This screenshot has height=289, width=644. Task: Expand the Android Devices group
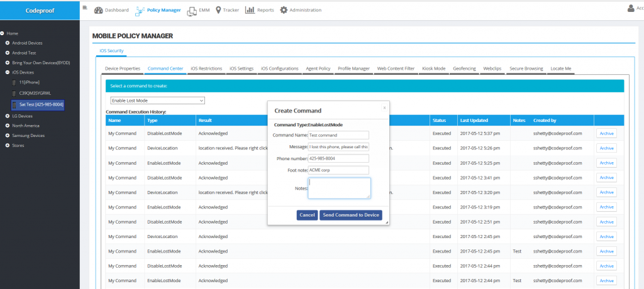point(8,43)
